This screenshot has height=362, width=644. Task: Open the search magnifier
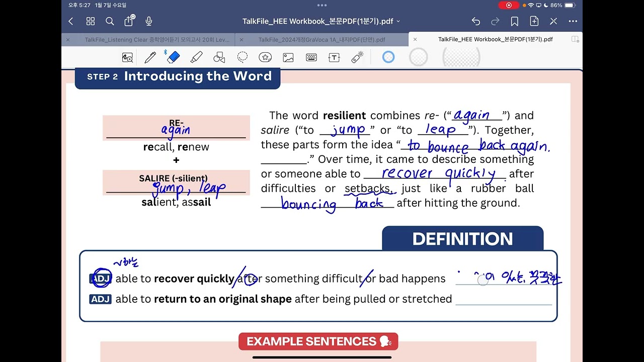point(110,21)
